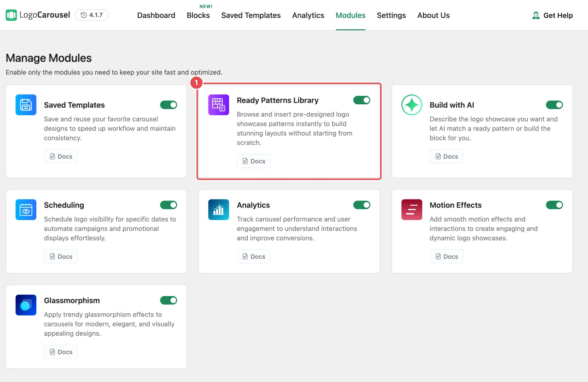This screenshot has width=588, height=382.
Task: Select the Modules tab
Action: (x=351, y=15)
